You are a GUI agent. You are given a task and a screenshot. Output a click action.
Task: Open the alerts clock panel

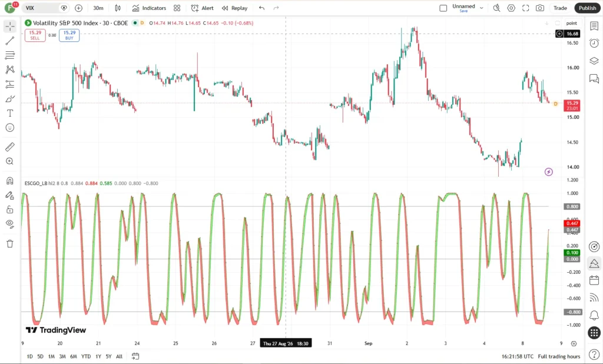click(594, 43)
